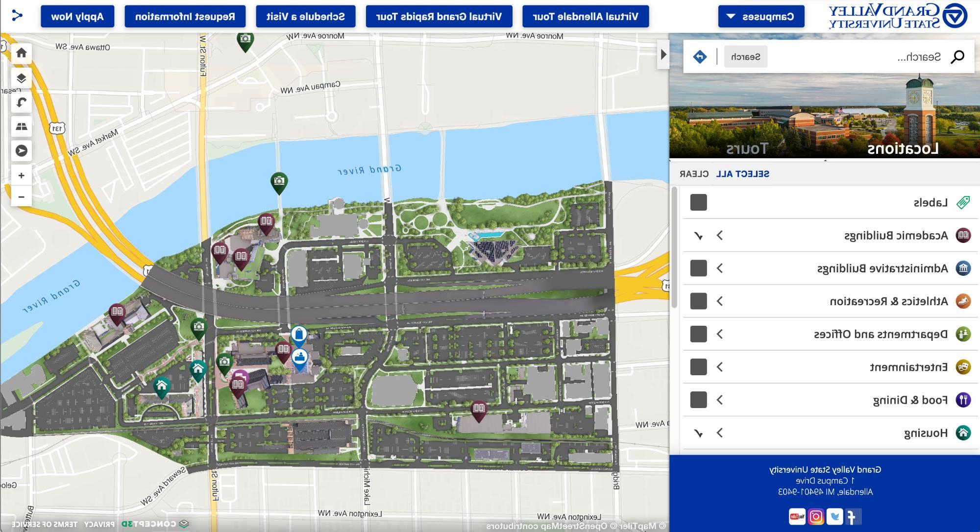980x532 pixels.
Task: Expand the Entertainment chevron
Action: [719, 367]
